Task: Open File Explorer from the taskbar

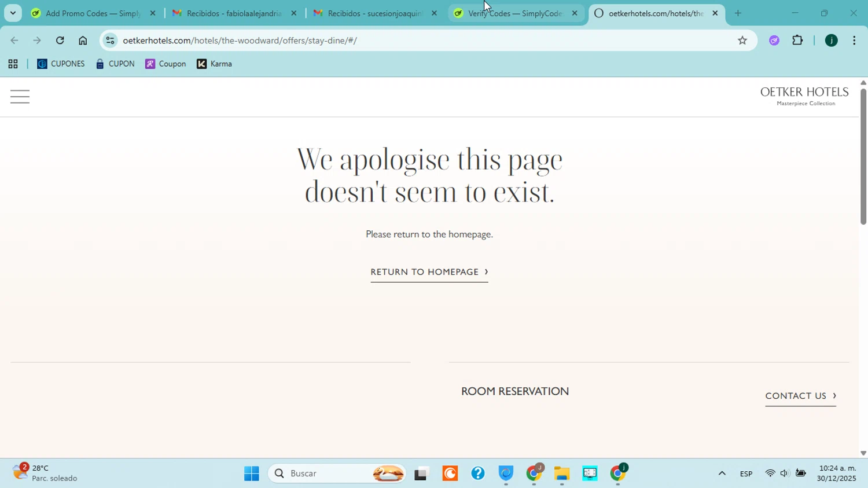Action: pos(561,474)
